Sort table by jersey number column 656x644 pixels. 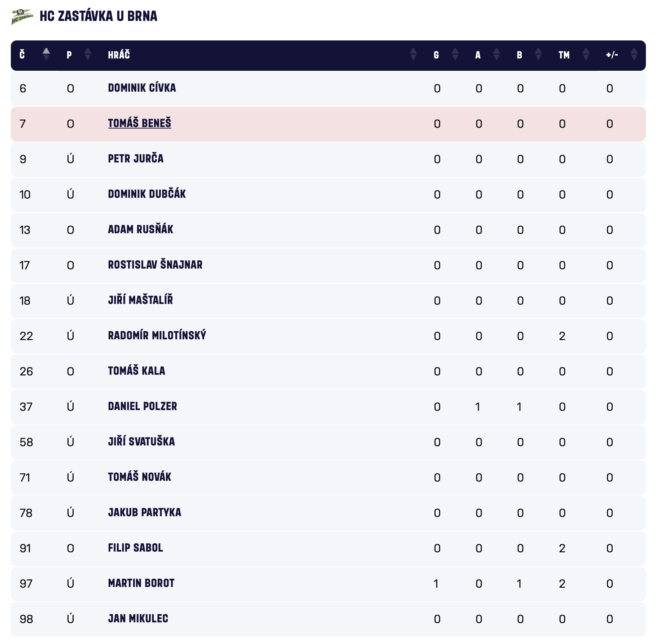point(46,55)
